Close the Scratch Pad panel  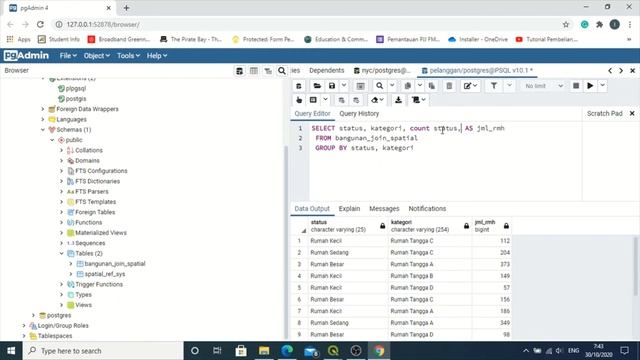pos(632,113)
